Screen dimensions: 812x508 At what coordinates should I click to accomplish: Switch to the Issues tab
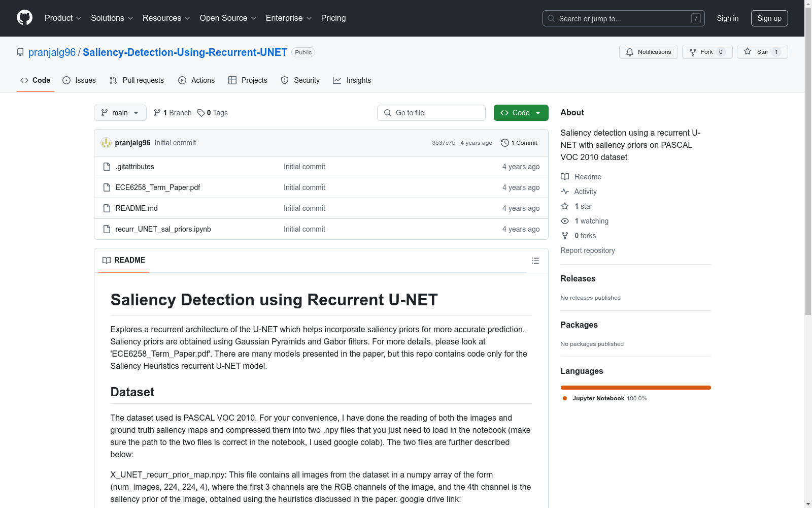point(79,80)
